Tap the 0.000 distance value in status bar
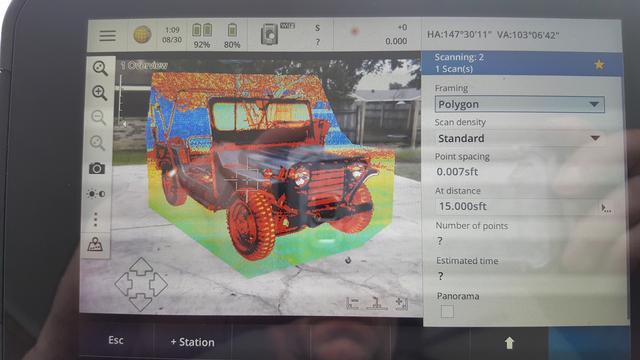The image size is (640, 360). tap(396, 41)
